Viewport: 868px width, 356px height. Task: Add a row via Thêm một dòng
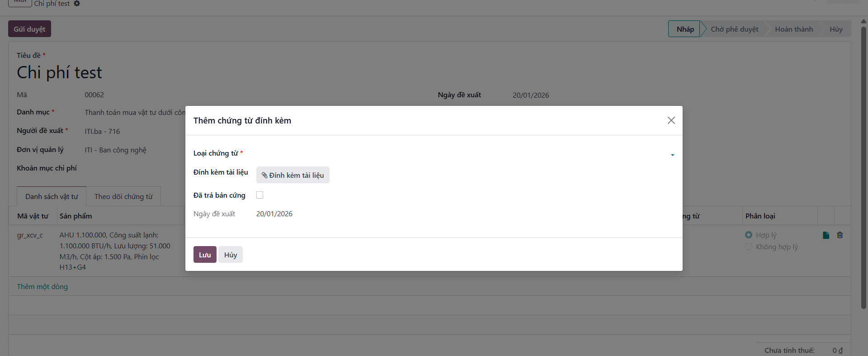pos(42,286)
